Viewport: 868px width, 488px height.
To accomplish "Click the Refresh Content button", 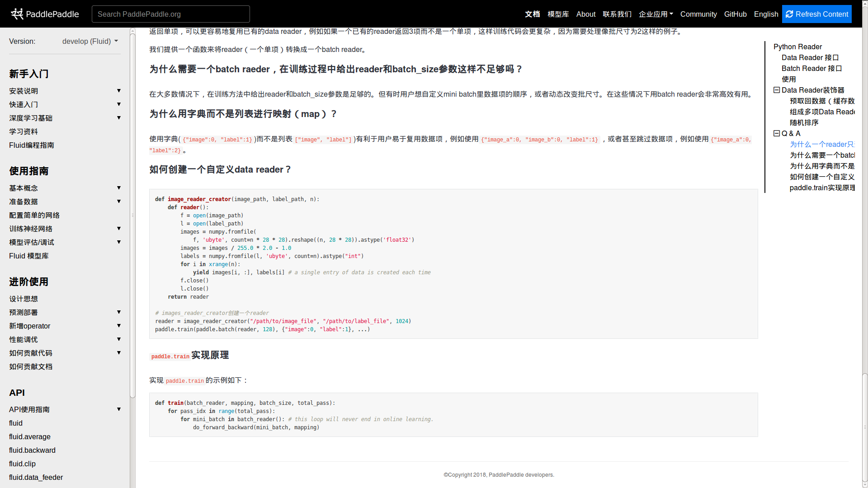I will (x=816, y=14).
